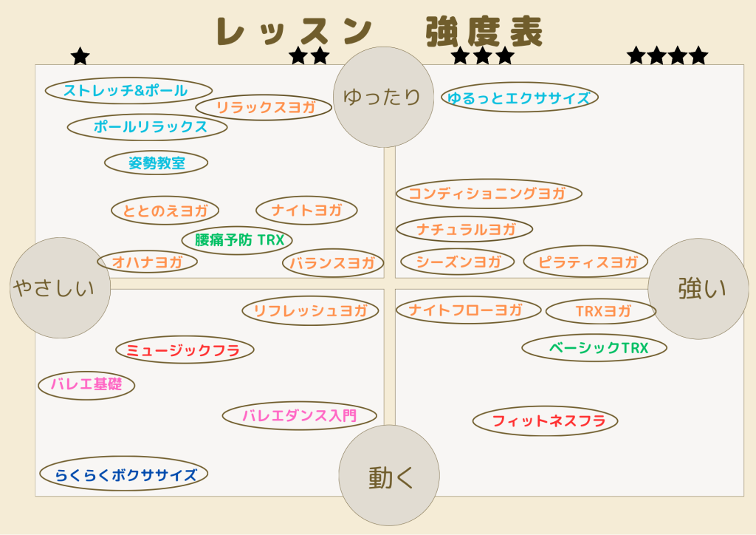This screenshot has width=756, height=535.
Task: Open the らくらくボクササイズ lesson
Action: (x=123, y=474)
